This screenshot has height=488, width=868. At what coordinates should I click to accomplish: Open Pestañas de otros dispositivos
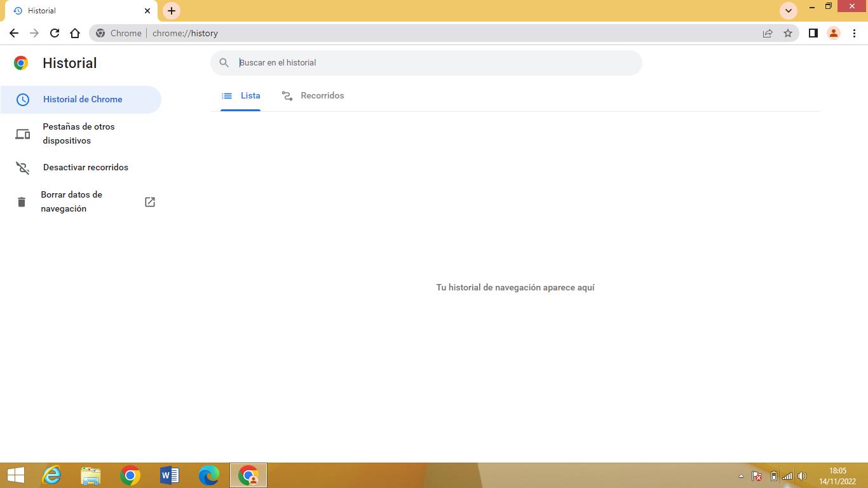(78, 133)
